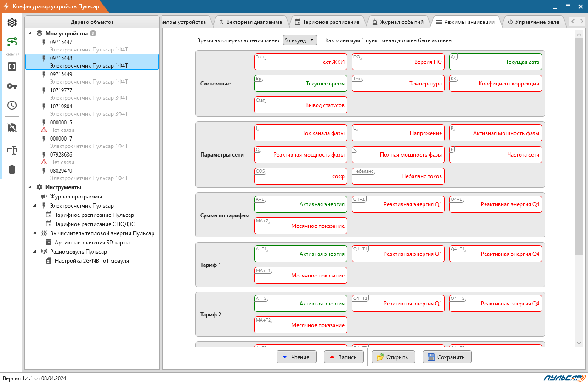
Task: Open the key (access) sidebar icon
Action: 12,86
